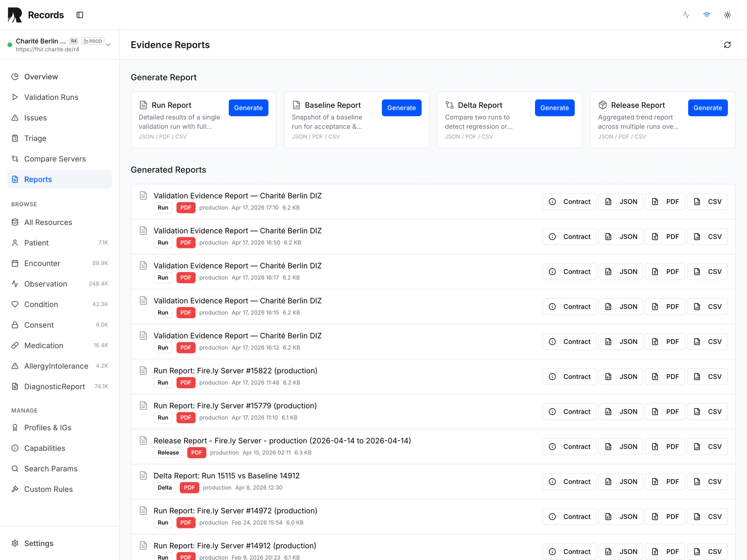Select the Triage clipboard icon in the sidebar
Screen dimensions: 747x560
[x=15, y=138]
